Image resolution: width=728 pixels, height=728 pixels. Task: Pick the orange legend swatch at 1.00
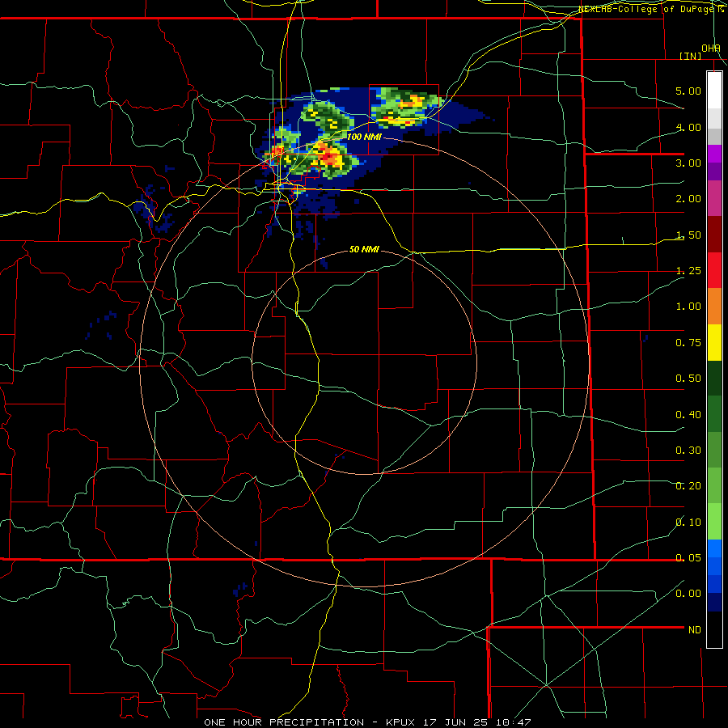(x=714, y=307)
